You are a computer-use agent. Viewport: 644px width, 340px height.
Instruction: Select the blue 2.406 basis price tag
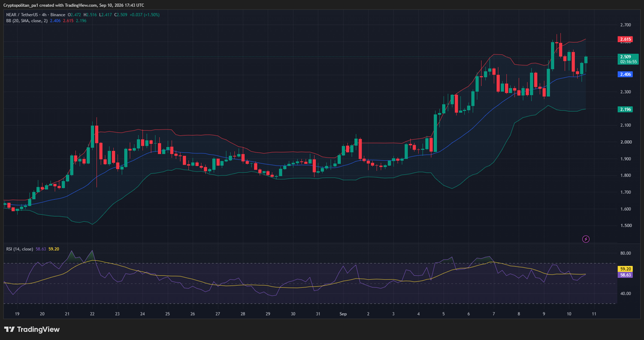pyautogui.click(x=625, y=74)
